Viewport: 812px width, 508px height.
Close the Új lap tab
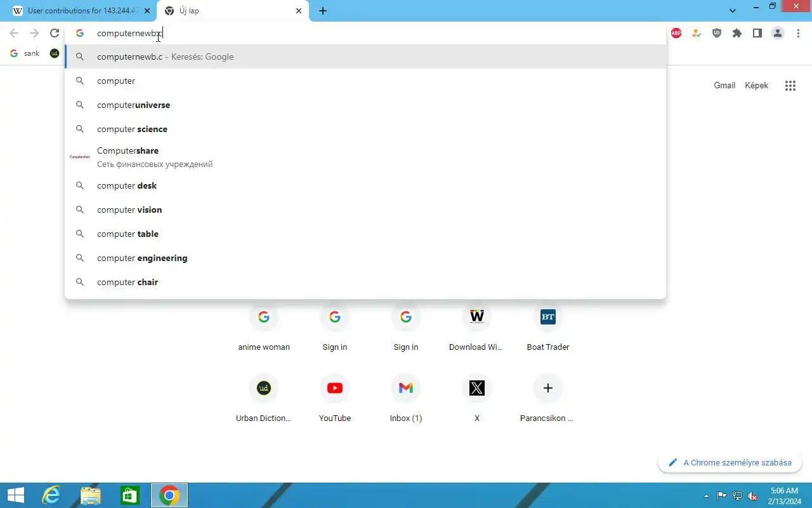tap(299, 11)
